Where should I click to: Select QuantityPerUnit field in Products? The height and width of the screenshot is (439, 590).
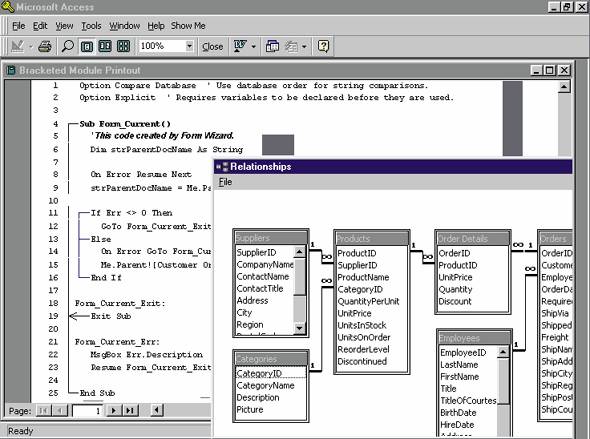(368, 301)
